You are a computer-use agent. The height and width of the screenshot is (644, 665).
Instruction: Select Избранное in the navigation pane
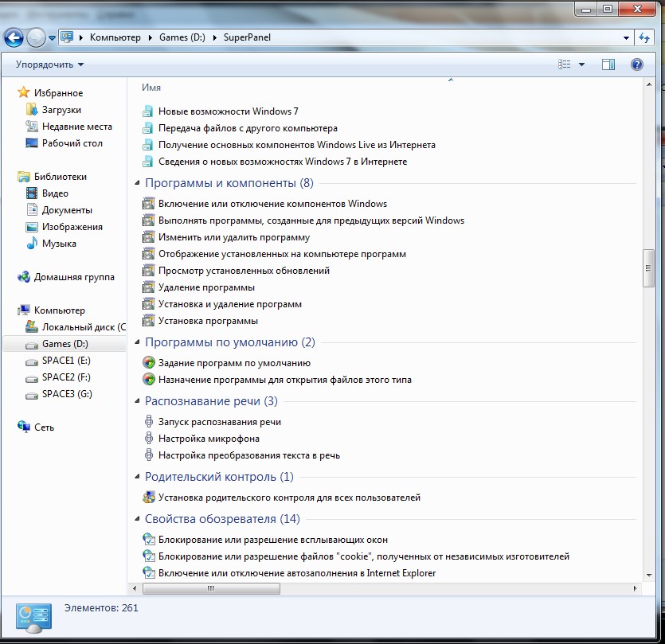click(58, 93)
